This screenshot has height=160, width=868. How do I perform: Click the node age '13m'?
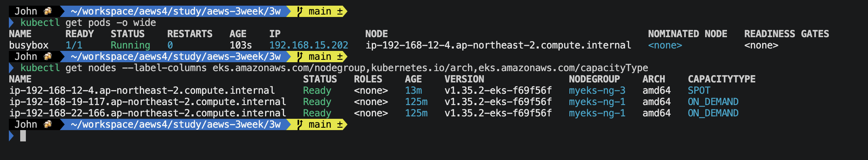tap(413, 91)
